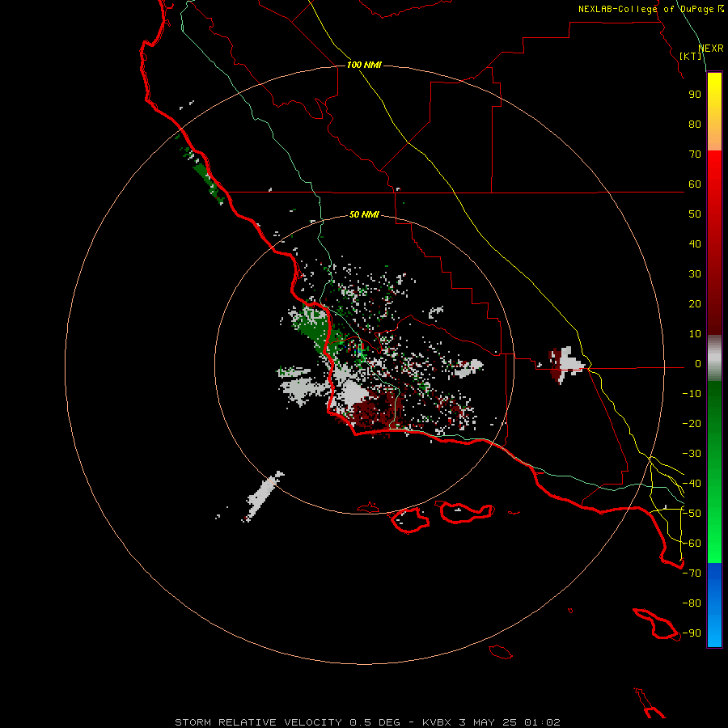Click the -20 value on velocity scale

[x=692, y=424]
